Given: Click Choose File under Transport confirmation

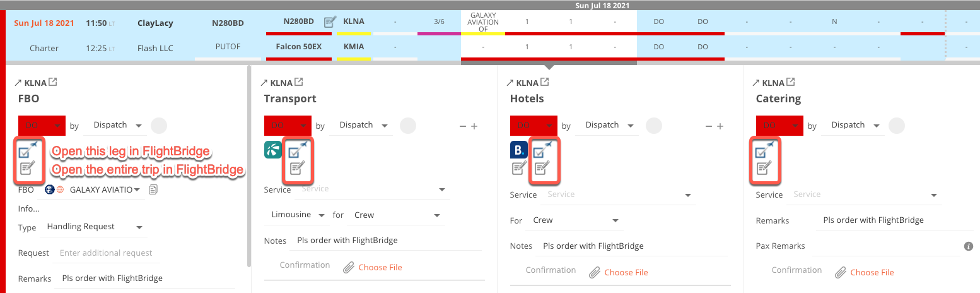Looking at the screenshot, I should pyautogui.click(x=380, y=267).
